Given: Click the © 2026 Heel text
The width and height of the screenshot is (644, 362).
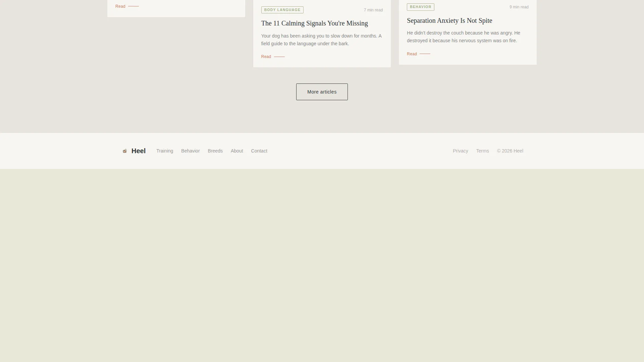Looking at the screenshot, I should click(510, 151).
